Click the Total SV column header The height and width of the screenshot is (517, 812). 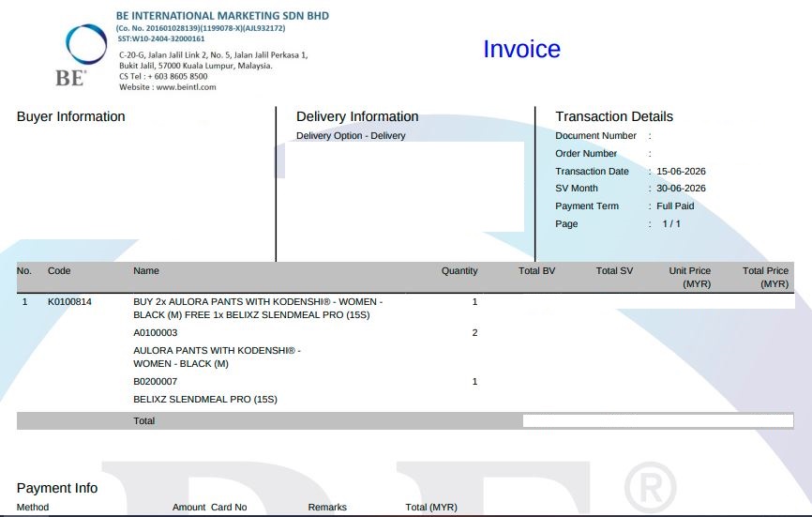coord(614,270)
